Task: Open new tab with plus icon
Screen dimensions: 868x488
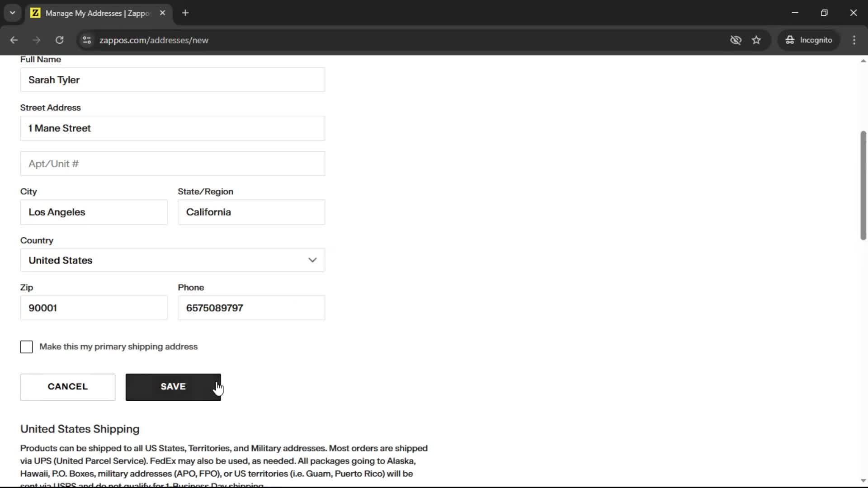Action: [x=185, y=13]
